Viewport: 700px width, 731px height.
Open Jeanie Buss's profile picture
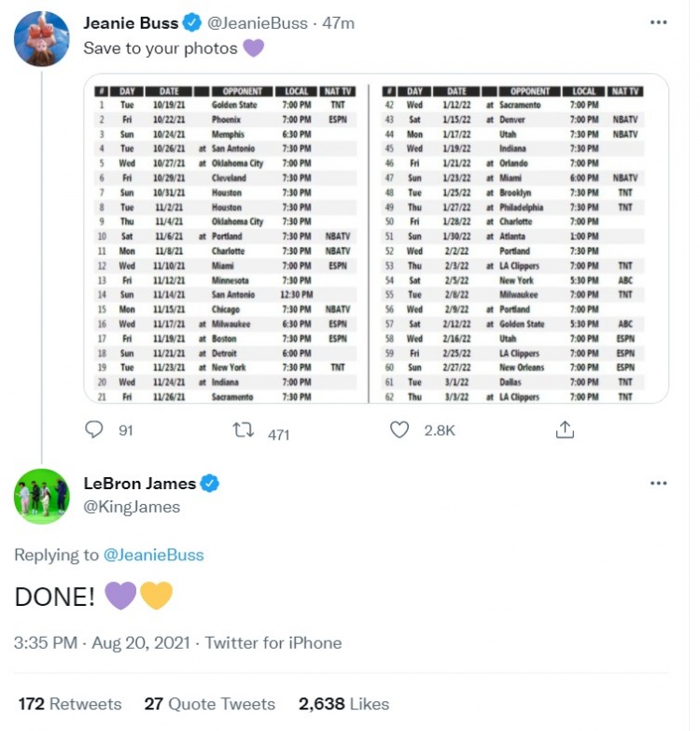[x=41, y=39]
